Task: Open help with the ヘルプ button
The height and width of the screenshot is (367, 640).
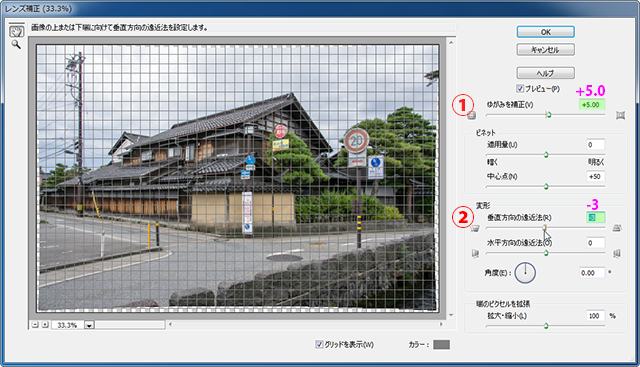Action: click(546, 73)
